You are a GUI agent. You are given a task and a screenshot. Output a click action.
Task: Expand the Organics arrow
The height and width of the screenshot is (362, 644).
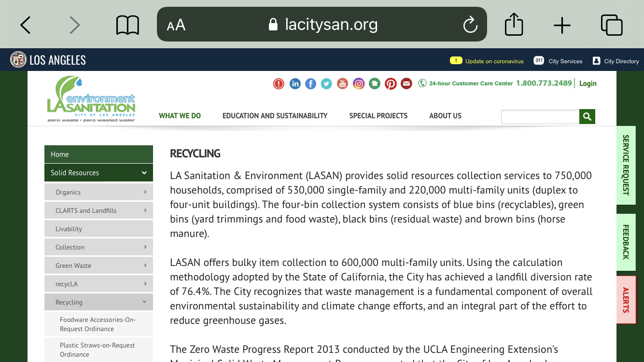145,192
